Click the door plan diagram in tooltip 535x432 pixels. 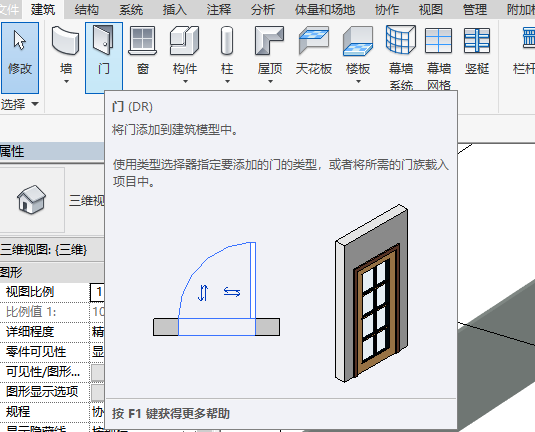(216, 289)
